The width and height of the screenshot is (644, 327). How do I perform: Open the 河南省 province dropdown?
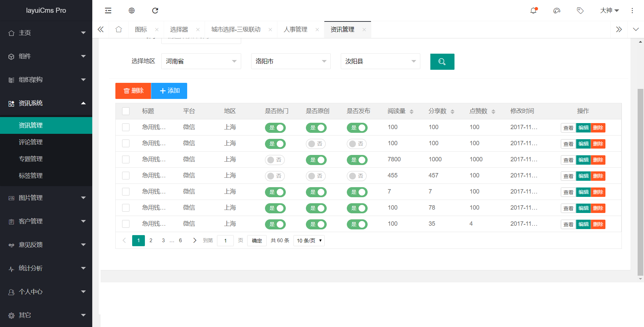pyautogui.click(x=201, y=61)
